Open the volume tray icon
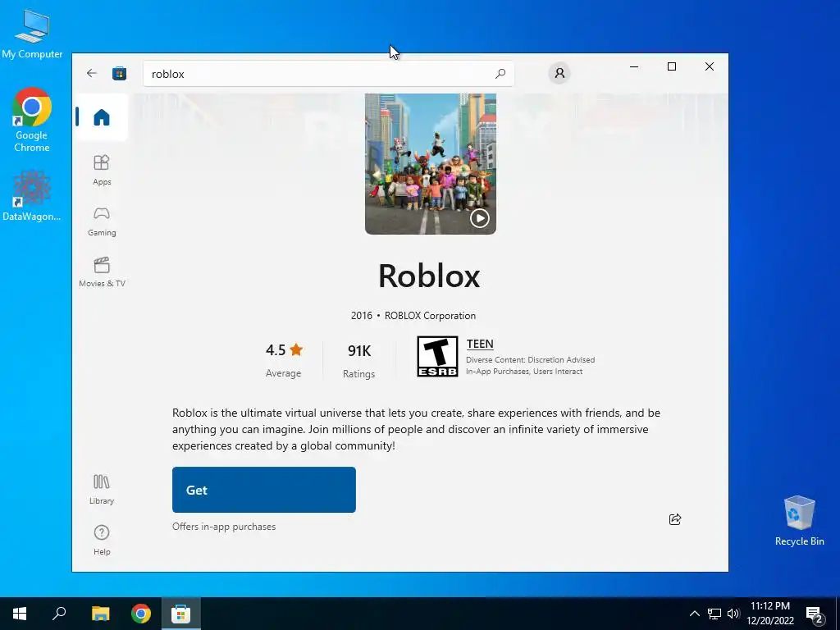The height and width of the screenshot is (630, 840). click(x=733, y=614)
